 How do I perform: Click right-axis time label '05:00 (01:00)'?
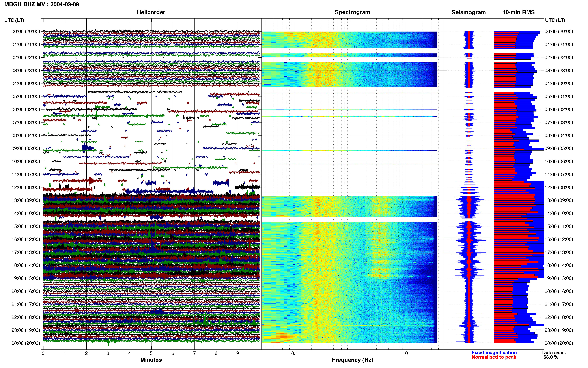(x=559, y=96)
